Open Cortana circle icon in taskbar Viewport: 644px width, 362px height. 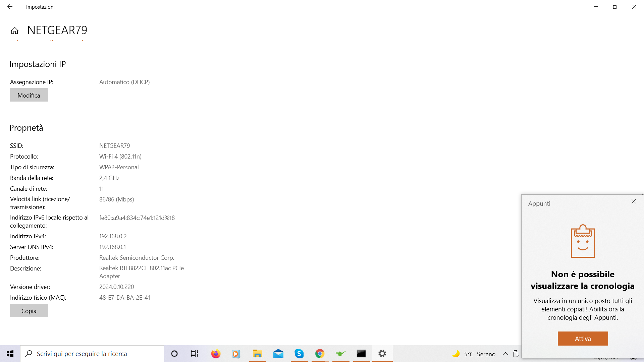click(174, 354)
